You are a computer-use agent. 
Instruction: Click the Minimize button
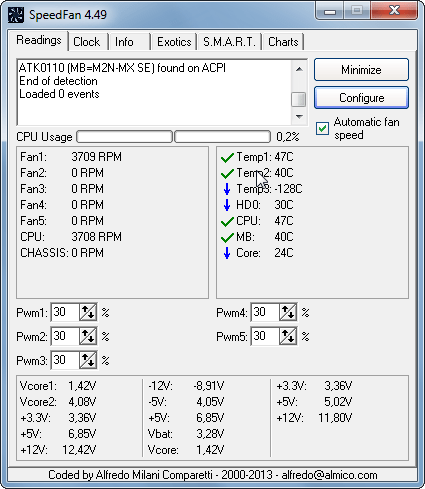(361, 70)
